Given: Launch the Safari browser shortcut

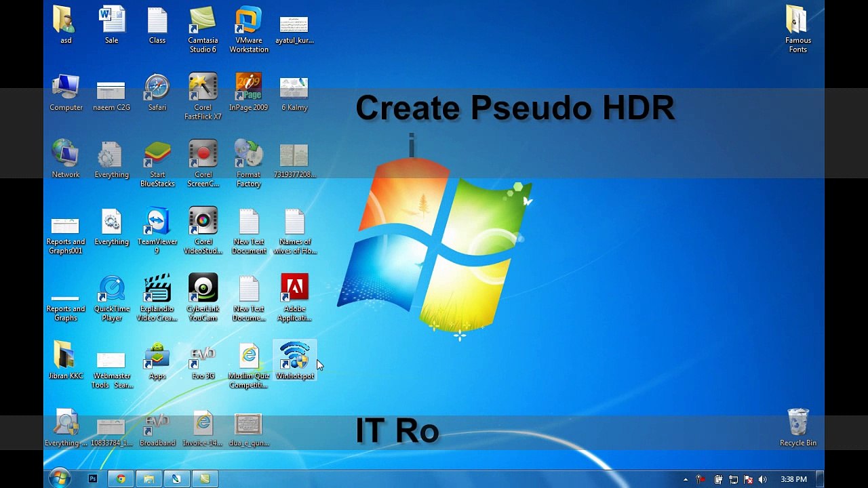Looking at the screenshot, I should (157, 92).
